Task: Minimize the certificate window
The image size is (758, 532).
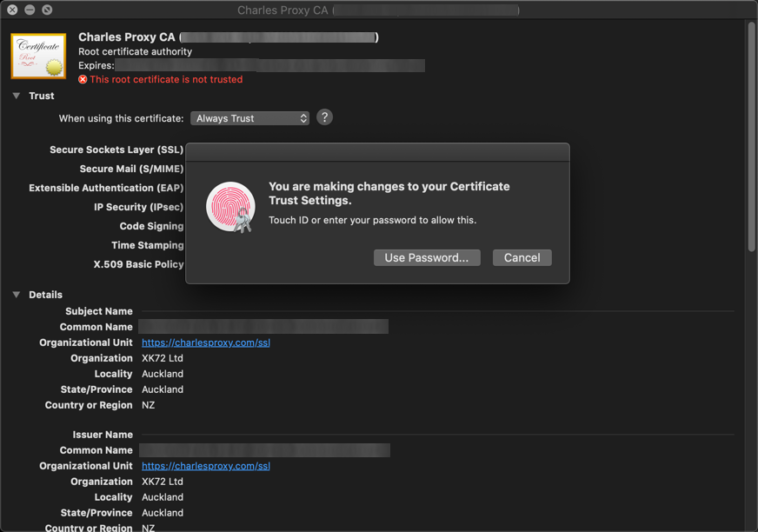Action: pos(30,10)
